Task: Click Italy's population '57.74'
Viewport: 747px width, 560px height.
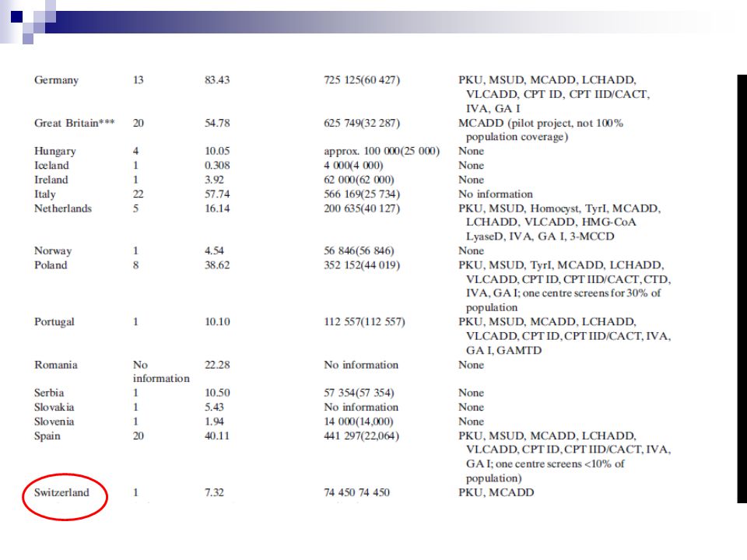Action: [x=217, y=194]
